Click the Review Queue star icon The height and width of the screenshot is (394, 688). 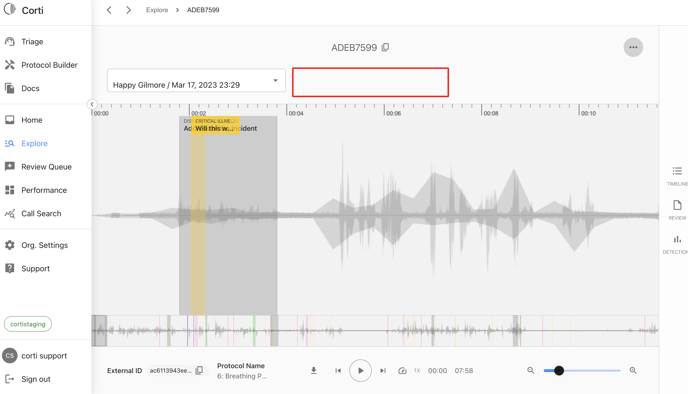(x=10, y=166)
